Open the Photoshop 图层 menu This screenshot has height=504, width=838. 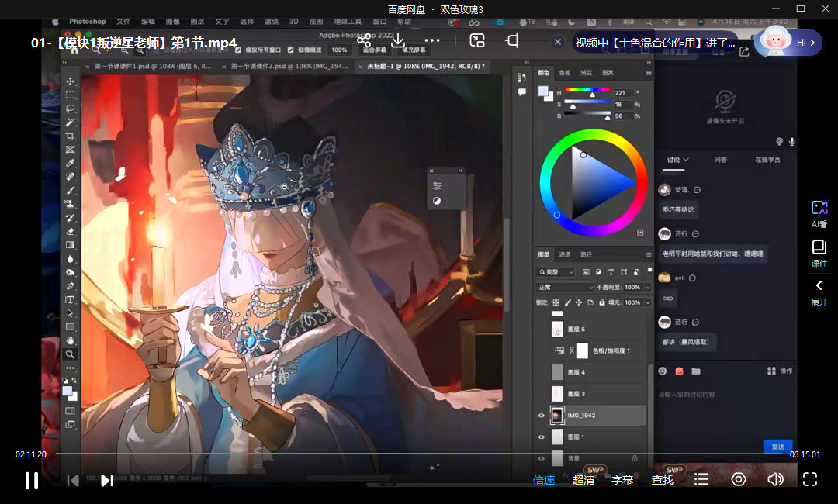(x=197, y=22)
